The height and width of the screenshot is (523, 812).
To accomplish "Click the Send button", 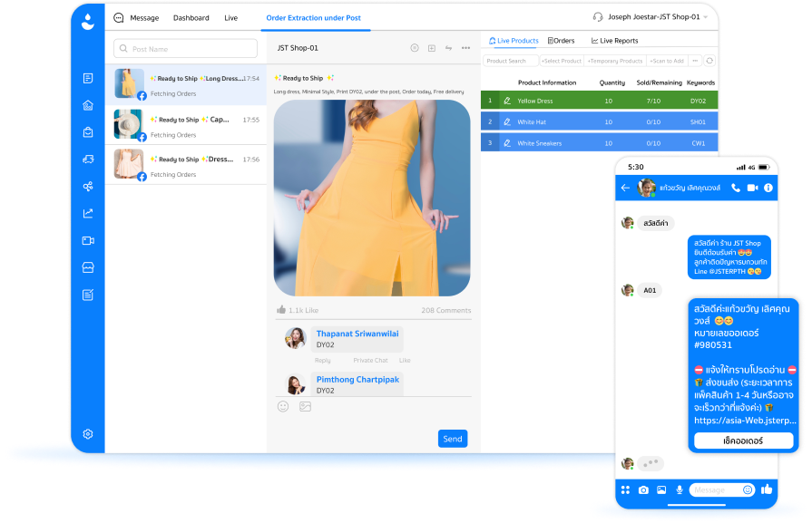I will (x=453, y=439).
